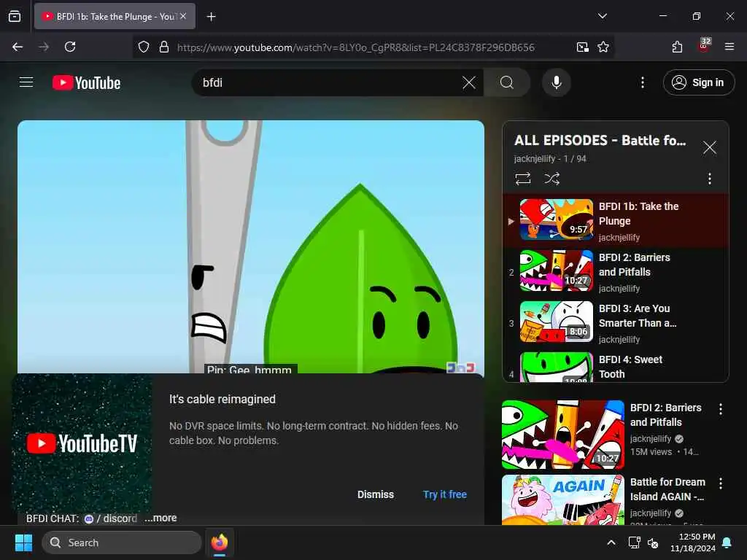Go back in browser history
The width and height of the screenshot is (747, 560).
coord(18,47)
